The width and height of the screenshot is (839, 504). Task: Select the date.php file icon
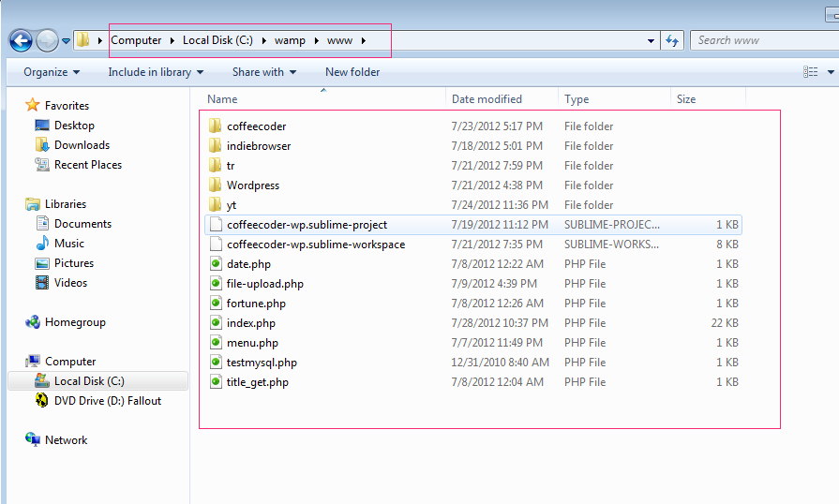pos(216,264)
